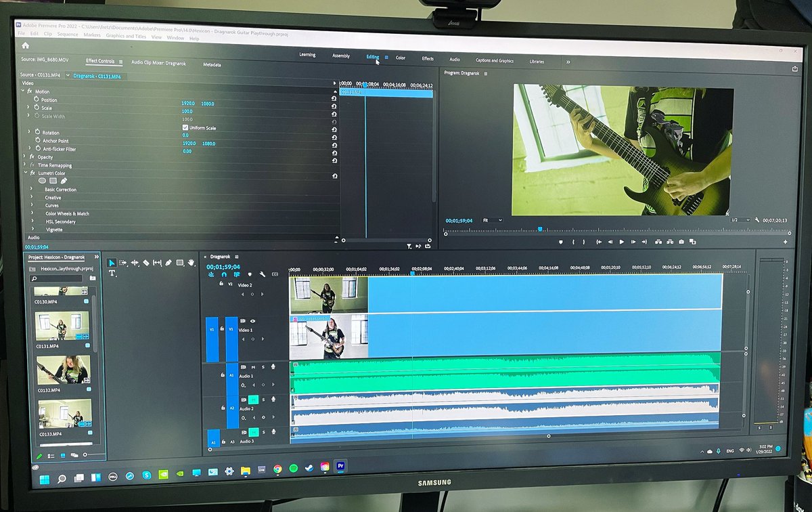
Task: Collapse the Motion effect
Action: (x=24, y=91)
